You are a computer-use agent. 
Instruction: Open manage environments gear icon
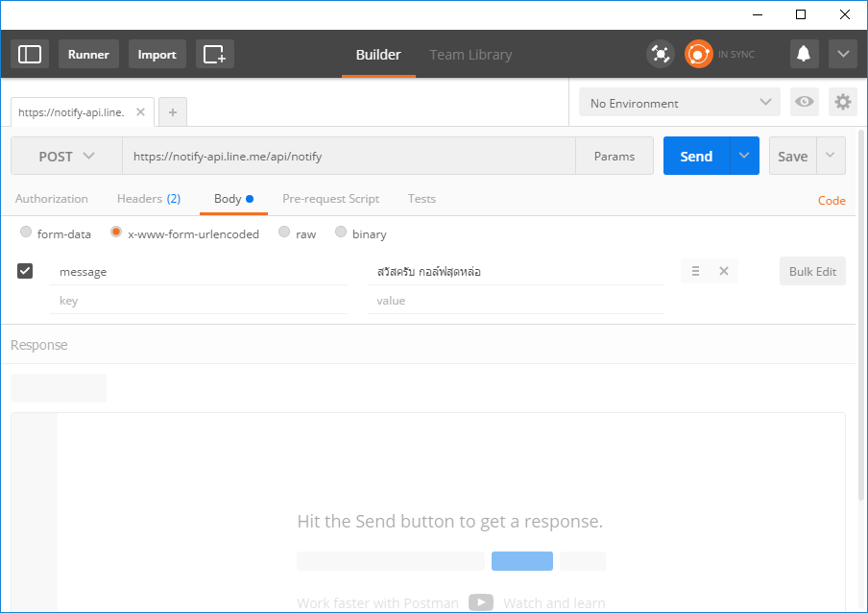tap(842, 102)
